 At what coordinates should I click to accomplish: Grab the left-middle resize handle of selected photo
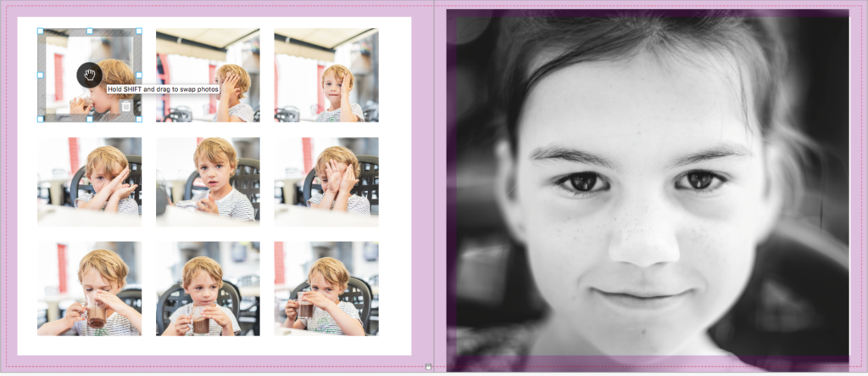pyautogui.click(x=41, y=75)
